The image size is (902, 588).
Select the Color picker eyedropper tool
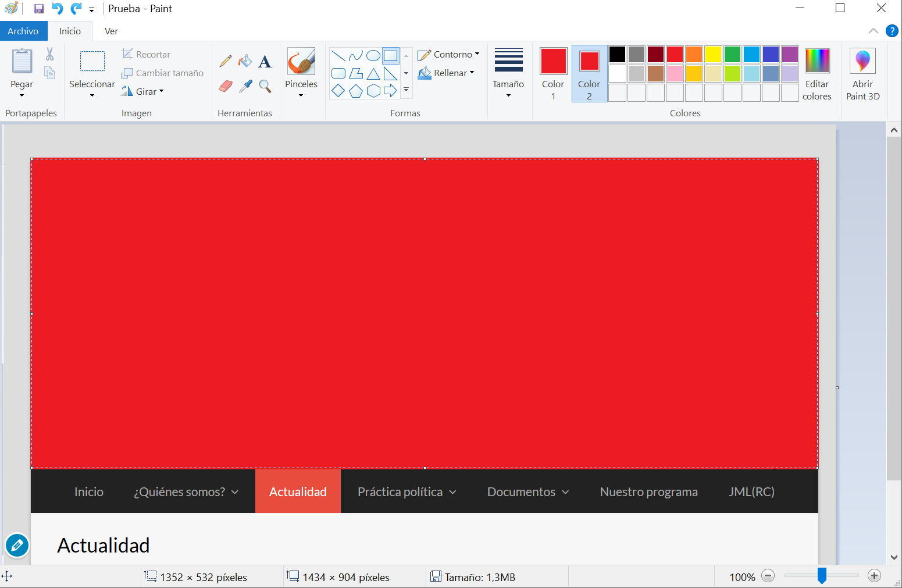click(245, 86)
